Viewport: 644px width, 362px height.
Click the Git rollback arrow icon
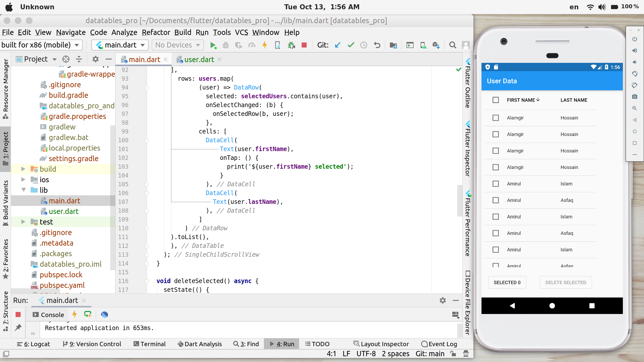(x=377, y=45)
